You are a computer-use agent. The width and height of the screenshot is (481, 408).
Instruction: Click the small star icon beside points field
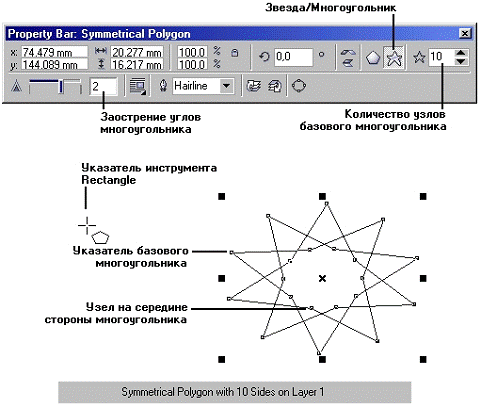419,57
